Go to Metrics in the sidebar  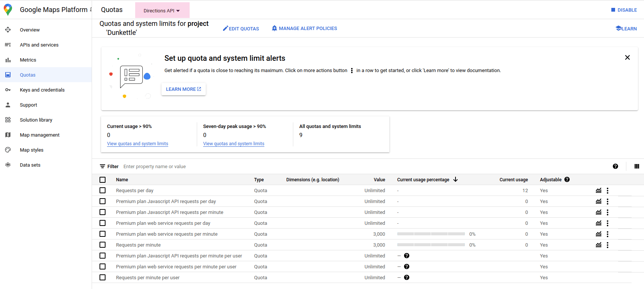point(28,60)
